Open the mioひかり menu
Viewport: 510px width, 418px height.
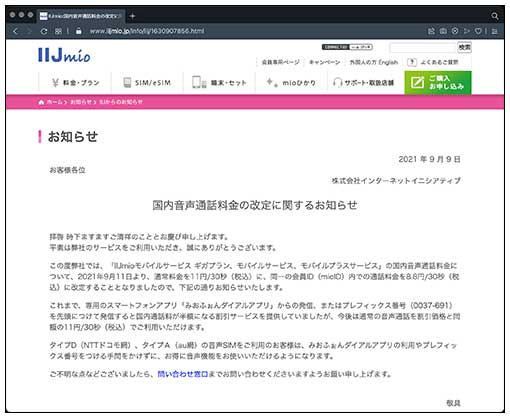pos(291,83)
